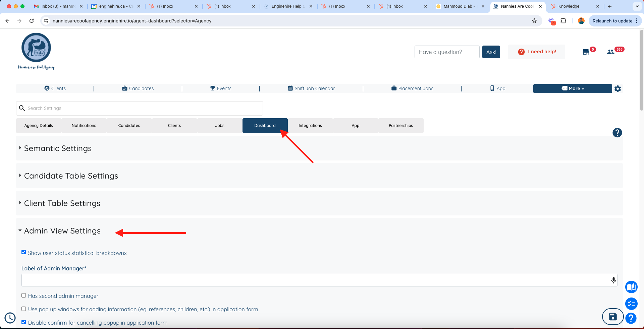Bookmark page with the star icon
644x329 pixels.
[534, 21]
